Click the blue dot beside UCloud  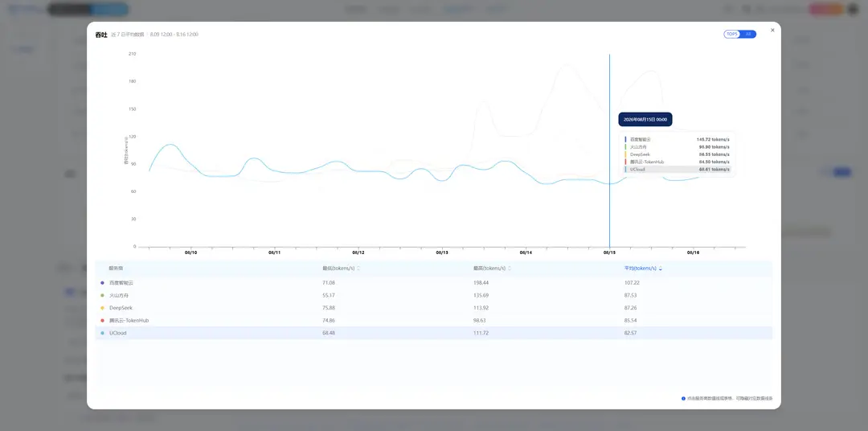pos(102,333)
